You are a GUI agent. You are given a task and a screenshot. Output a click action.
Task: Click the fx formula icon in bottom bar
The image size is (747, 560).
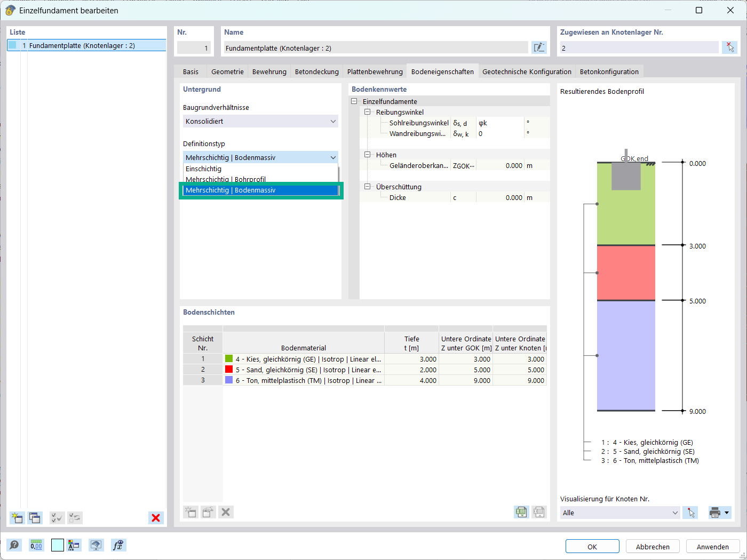click(x=118, y=545)
